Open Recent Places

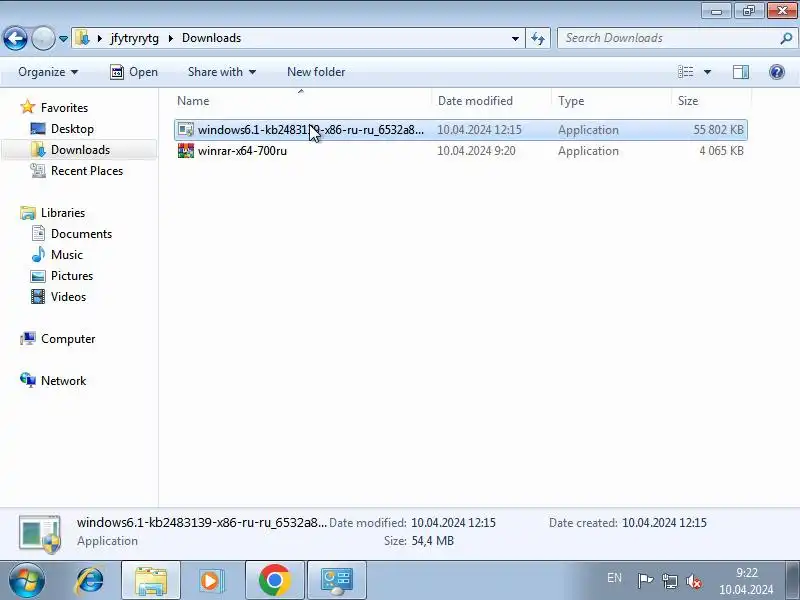[87, 171]
